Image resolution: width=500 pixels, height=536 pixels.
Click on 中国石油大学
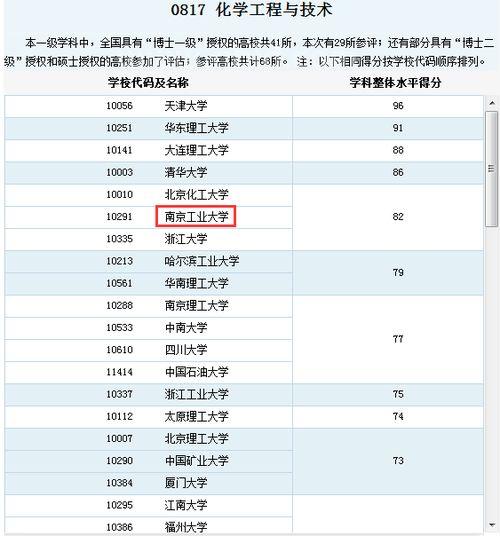pyautogui.click(x=196, y=372)
